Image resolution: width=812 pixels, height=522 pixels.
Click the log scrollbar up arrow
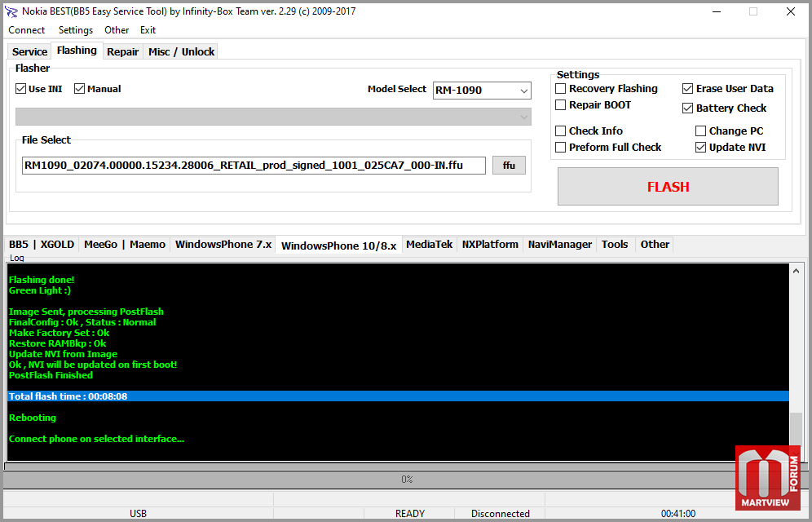797,270
